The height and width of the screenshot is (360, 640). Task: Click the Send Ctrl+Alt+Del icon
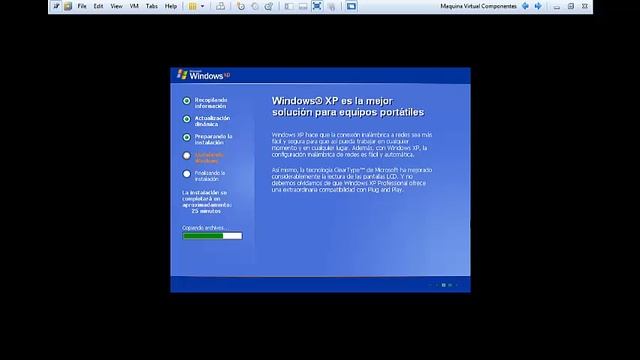point(220,6)
